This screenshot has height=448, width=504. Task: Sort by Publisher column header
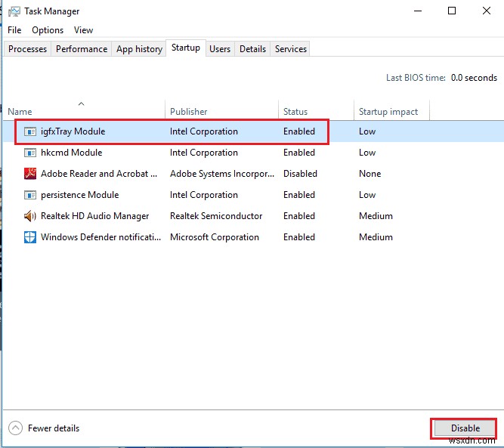tap(189, 112)
